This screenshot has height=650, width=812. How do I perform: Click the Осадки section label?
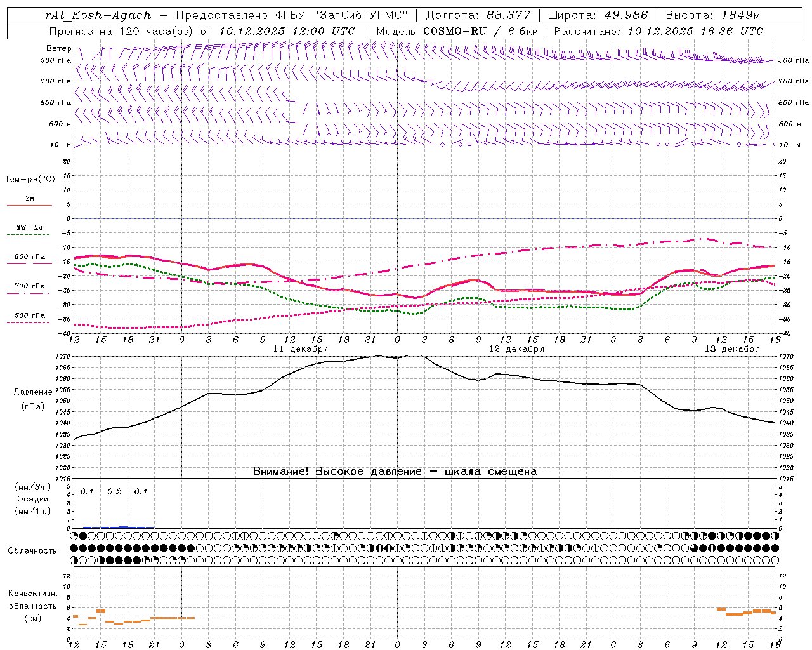[x=33, y=499]
